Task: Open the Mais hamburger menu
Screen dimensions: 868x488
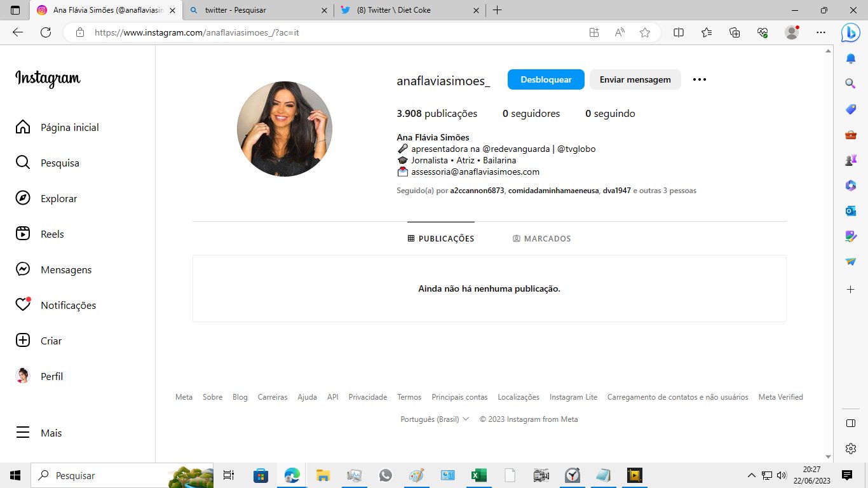Action: click(39, 433)
